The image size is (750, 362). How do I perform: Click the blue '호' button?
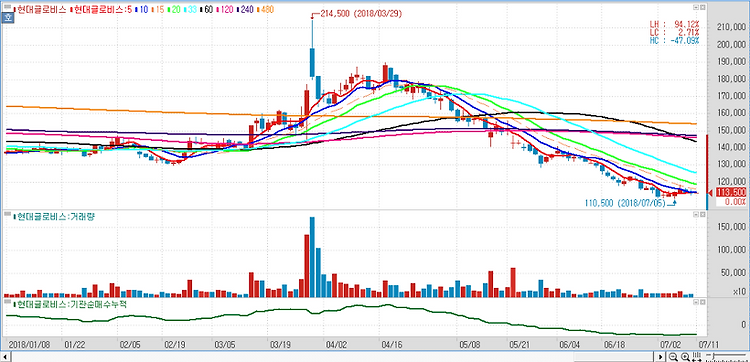pos(7,18)
